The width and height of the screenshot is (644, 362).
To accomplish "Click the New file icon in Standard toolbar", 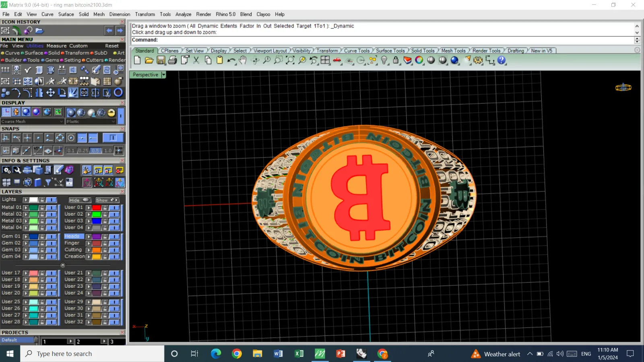I will point(137,60).
